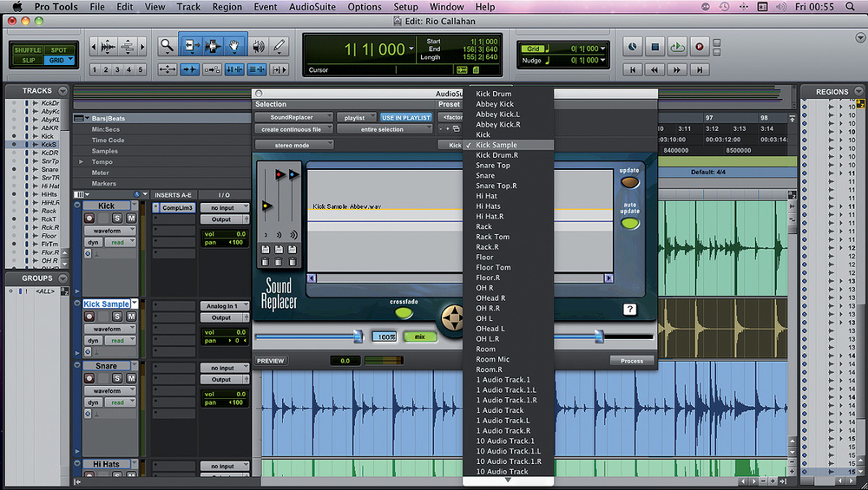Select the Scrubber speaker tool

[x=259, y=47]
